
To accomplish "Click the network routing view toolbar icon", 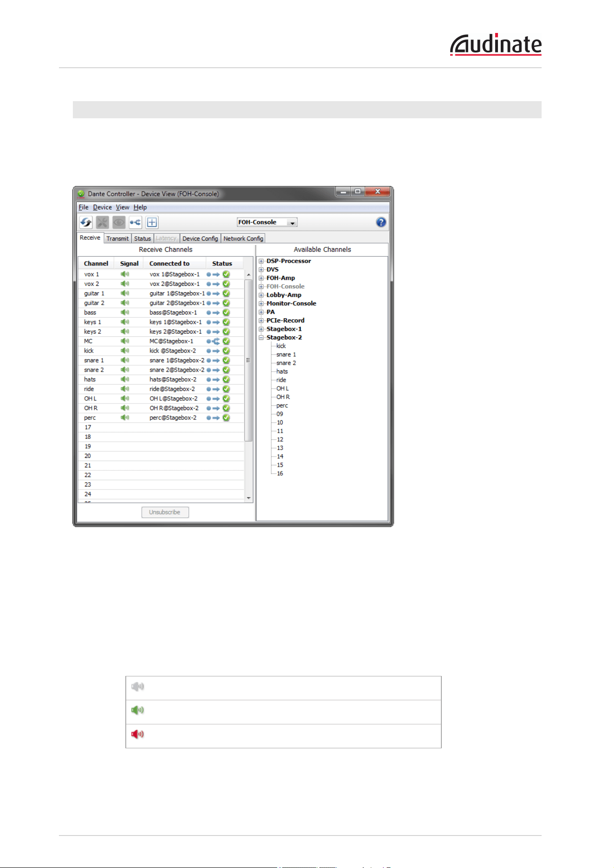I will coord(136,222).
